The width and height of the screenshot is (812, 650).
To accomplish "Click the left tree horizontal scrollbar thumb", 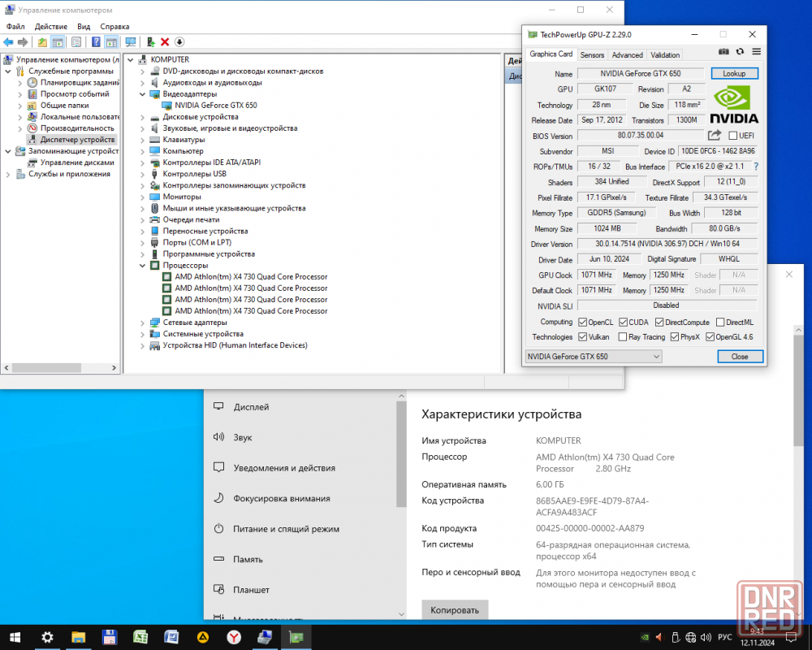I will pos(46,368).
